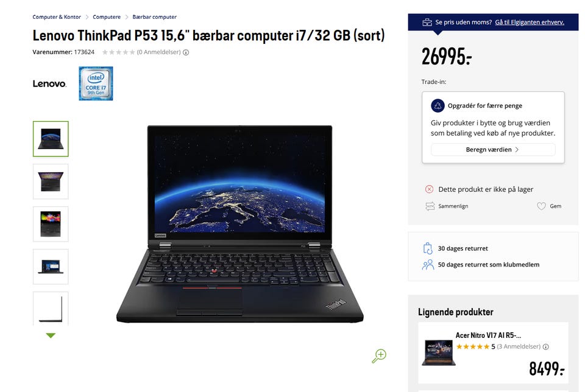Viewport: 585px width, 392px height.
Task: Click the info icon next to product reviews
Action: coord(186,52)
